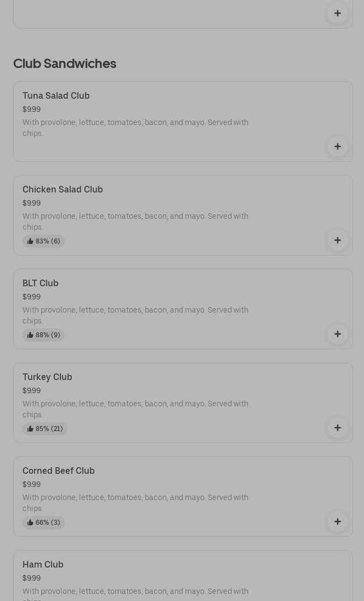
Task: Open the Ham Club item title
Action: [43, 565]
